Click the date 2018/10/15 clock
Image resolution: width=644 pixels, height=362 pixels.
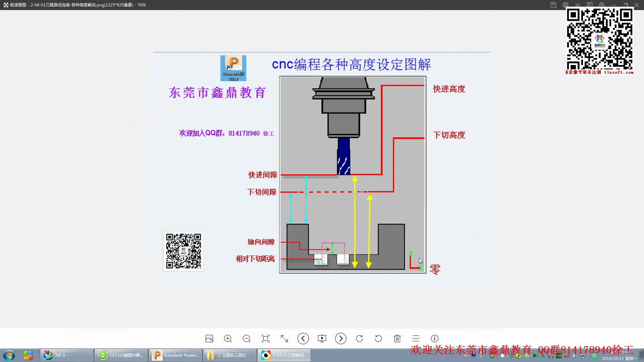620,358
